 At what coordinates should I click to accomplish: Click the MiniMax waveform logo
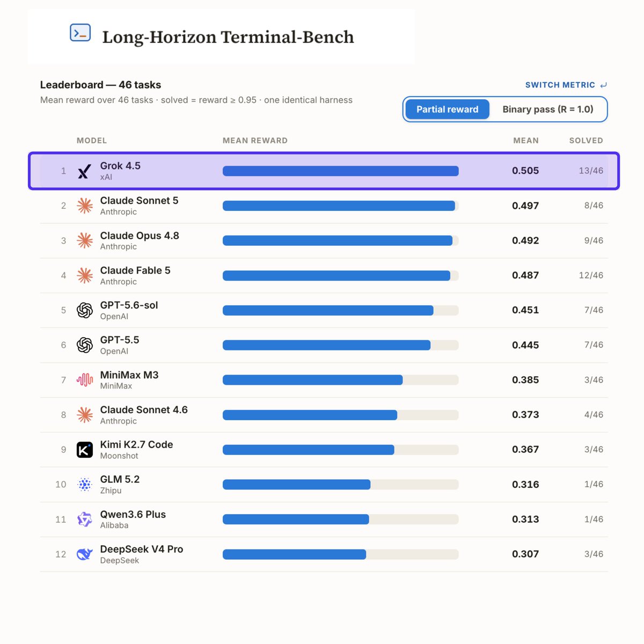coord(85,380)
